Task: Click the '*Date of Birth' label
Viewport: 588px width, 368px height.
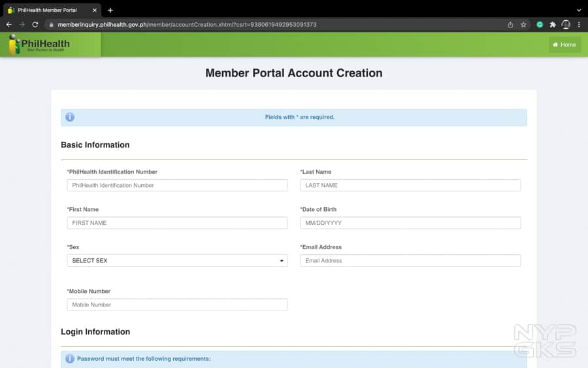Action: pos(318,209)
